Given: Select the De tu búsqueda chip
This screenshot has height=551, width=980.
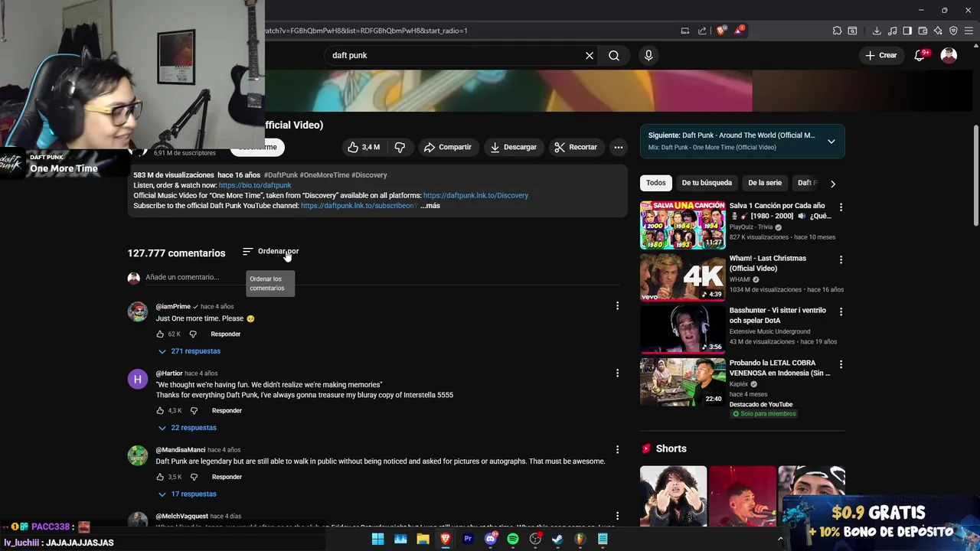Looking at the screenshot, I should (x=707, y=183).
